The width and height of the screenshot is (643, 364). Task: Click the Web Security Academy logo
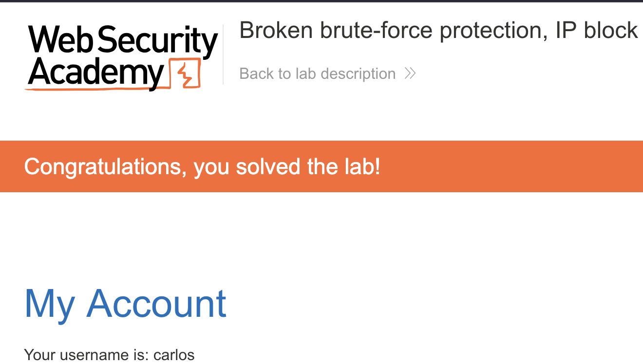point(122,57)
